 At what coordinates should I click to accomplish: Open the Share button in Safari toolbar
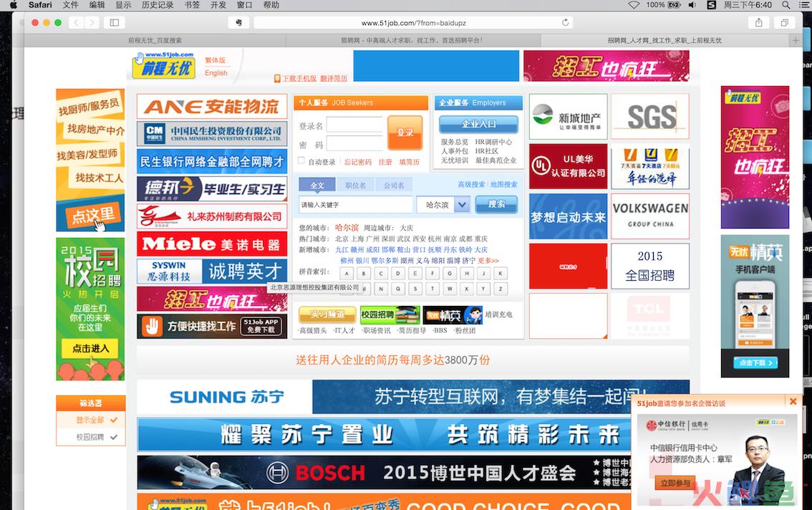pos(759,22)
